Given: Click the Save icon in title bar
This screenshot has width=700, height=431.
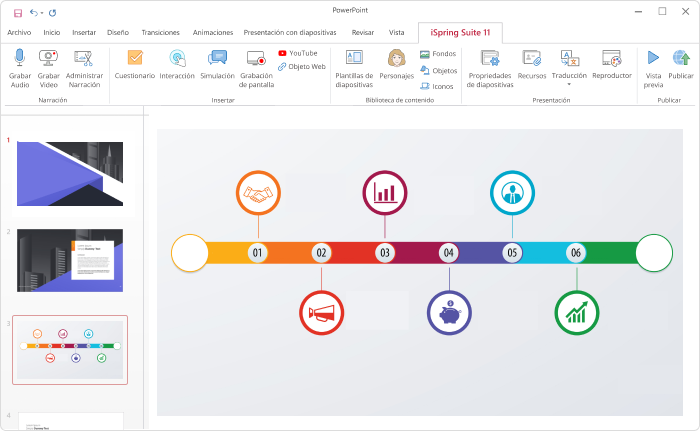Looking at the screenshot, I should pyautogui.click(x=18, y=13).
